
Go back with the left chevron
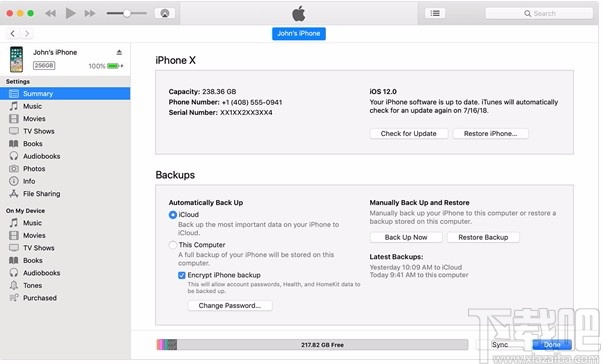pyautogui.click(x=13, y=33)
